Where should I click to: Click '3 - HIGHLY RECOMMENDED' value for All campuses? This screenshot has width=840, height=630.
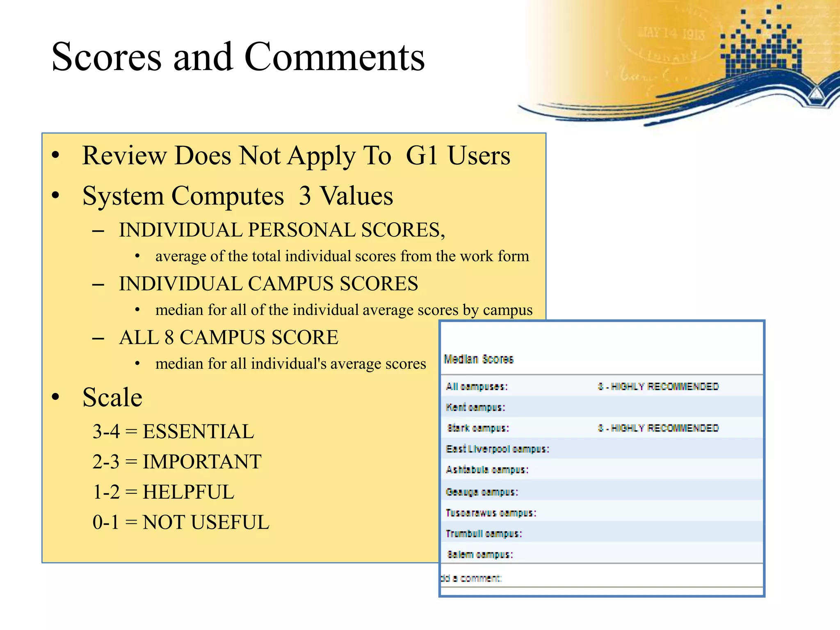(658, 387)
